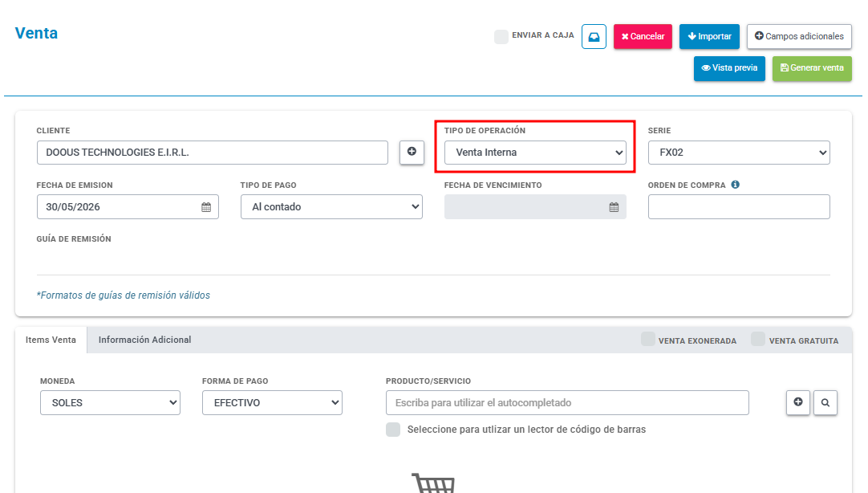Enable barcode reader checkbox
Viewport: 868px width, 493px height.
(393, 430)
